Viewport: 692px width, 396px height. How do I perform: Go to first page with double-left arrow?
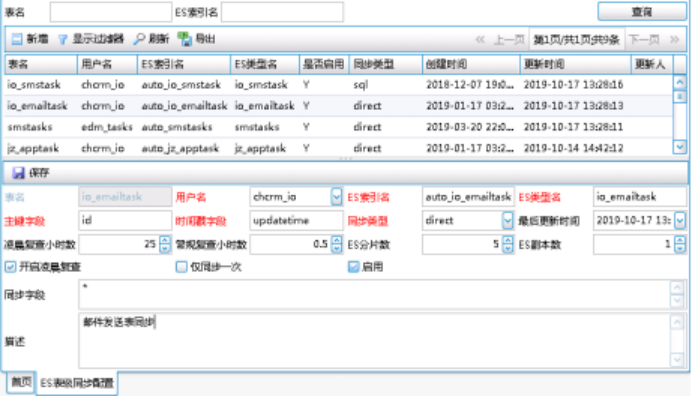[x=480, y=40]
